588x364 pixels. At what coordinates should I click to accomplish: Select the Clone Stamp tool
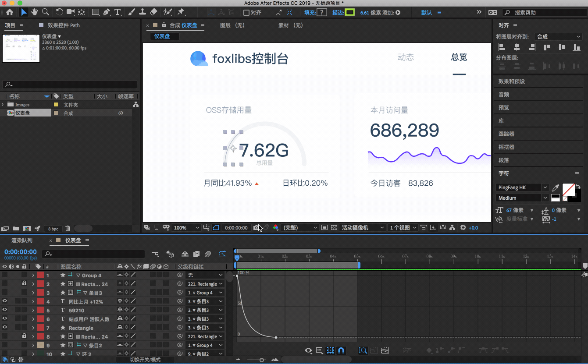tap(142, 12)
